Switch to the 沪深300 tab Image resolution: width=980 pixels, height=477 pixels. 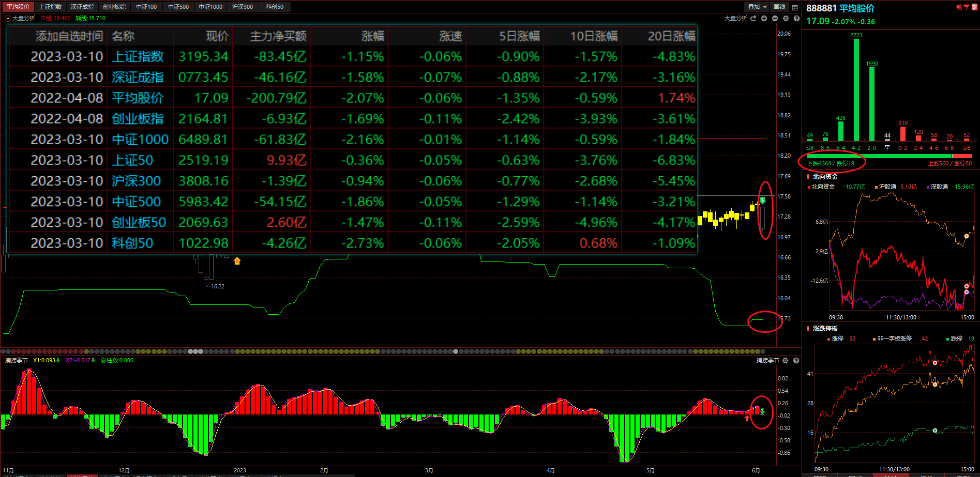[243, 7]
